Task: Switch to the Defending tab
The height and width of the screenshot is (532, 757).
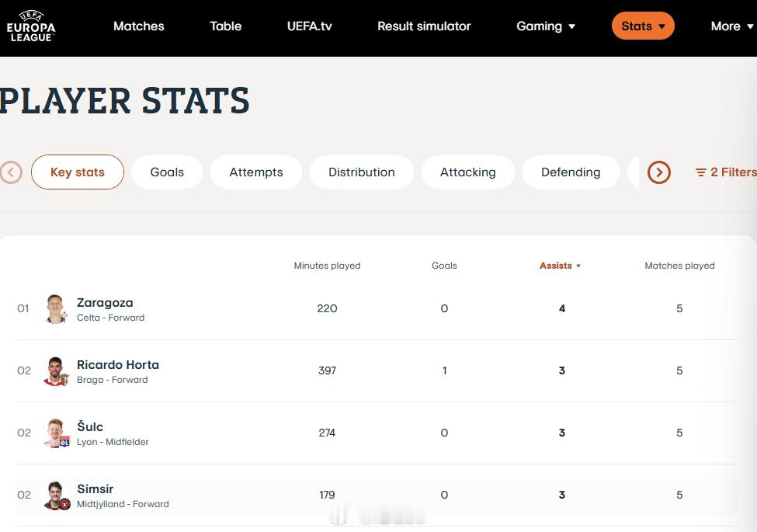Action: (x=571, y=172)
